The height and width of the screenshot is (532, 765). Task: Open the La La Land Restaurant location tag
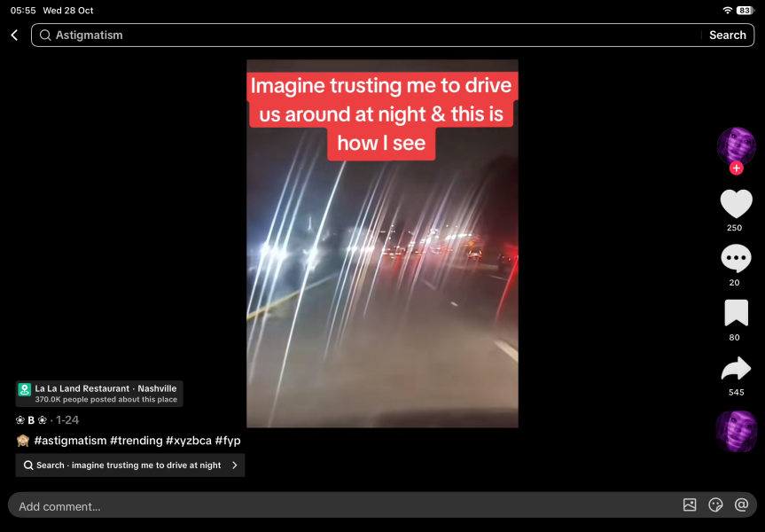point(99,394)
